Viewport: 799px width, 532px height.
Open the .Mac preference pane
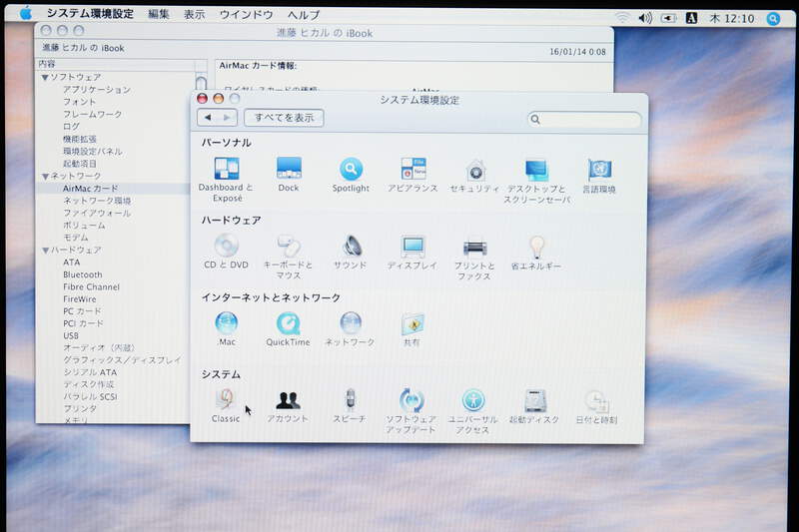pos(226,328)
